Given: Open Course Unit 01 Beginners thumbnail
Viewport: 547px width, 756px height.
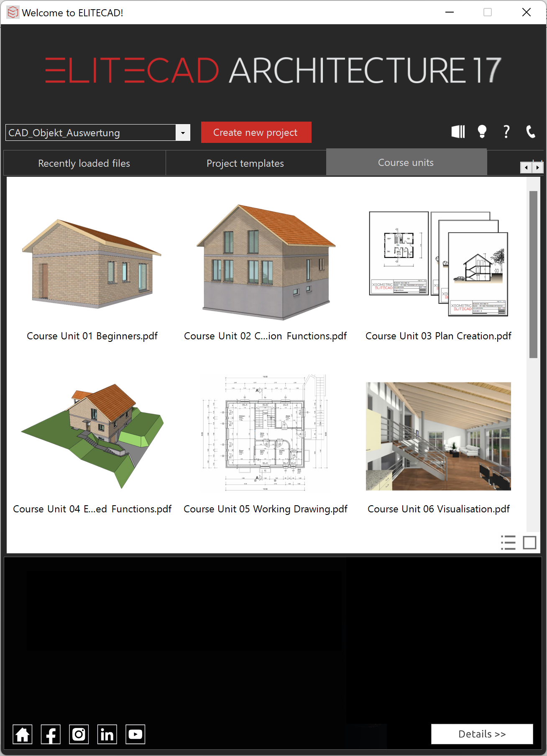Looking at the screenshot, I should point(92,263).
